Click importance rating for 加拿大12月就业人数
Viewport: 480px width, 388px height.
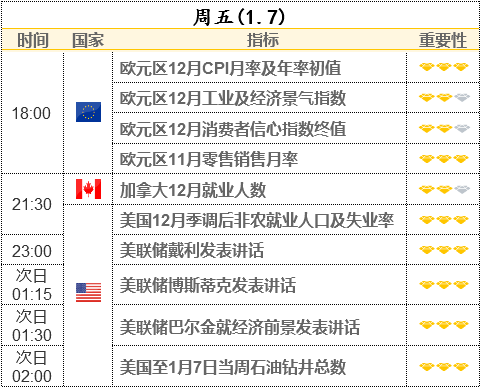tap(444, 190)
